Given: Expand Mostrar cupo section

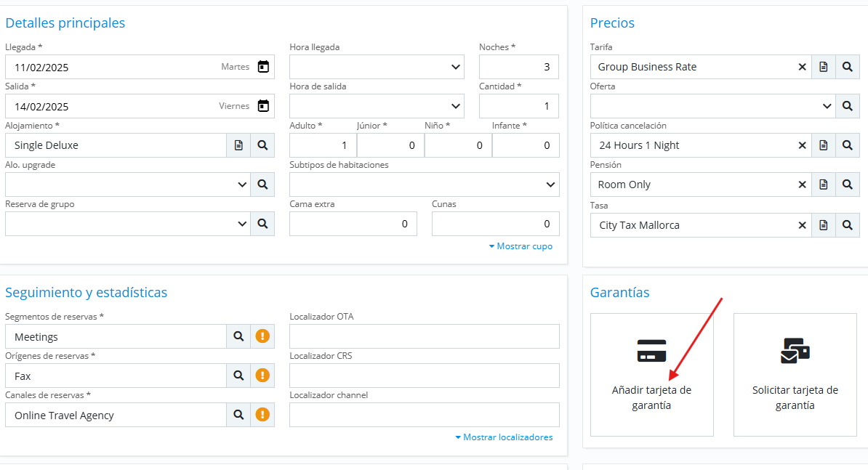Looking at the screenshot, I should pos(521,246).
